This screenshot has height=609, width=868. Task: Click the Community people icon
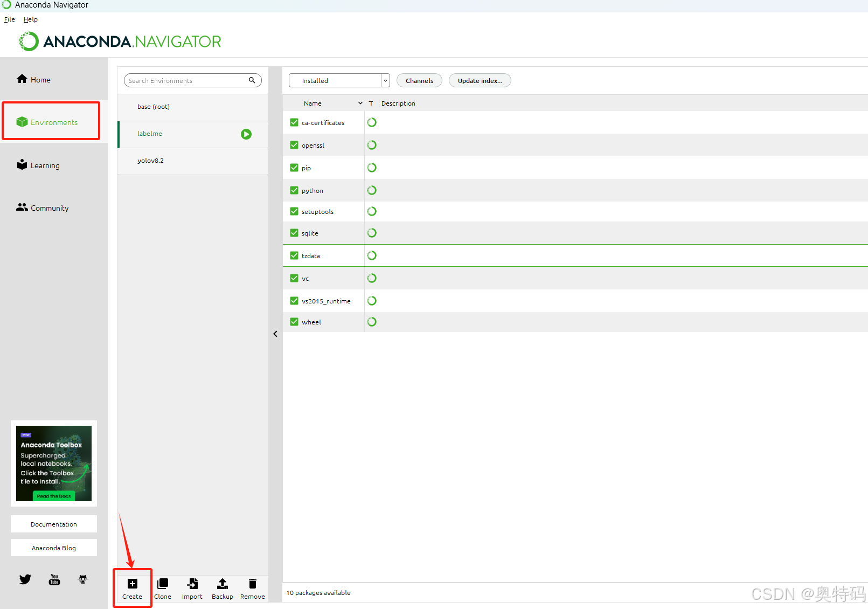(x=22, y=207)
